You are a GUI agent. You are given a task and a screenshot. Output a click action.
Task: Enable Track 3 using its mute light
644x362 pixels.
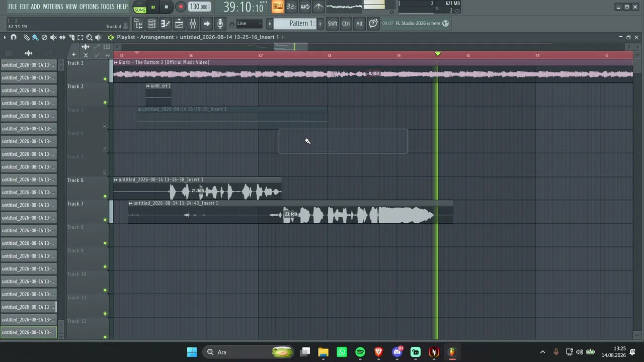(105, 126)
